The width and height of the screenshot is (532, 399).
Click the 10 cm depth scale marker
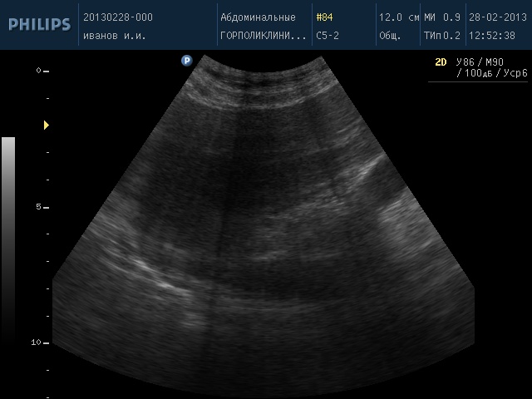(x=37, y=342)
